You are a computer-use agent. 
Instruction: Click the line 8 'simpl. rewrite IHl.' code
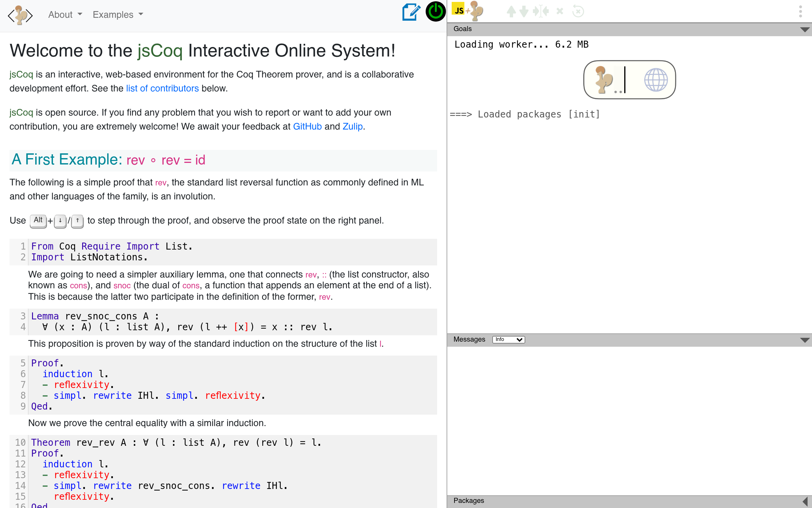[154, 396]
